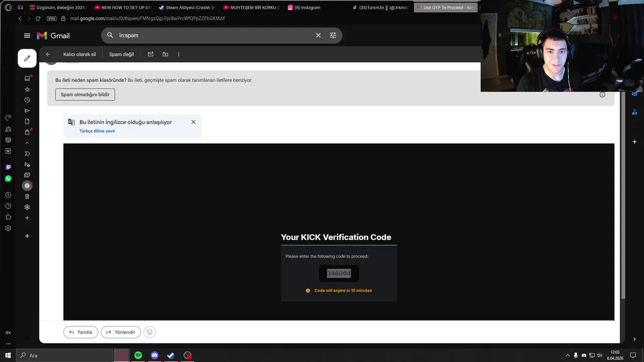Open the Spam folder icon
The height and width of the screenshot is (362, 644).
(27, 186)
